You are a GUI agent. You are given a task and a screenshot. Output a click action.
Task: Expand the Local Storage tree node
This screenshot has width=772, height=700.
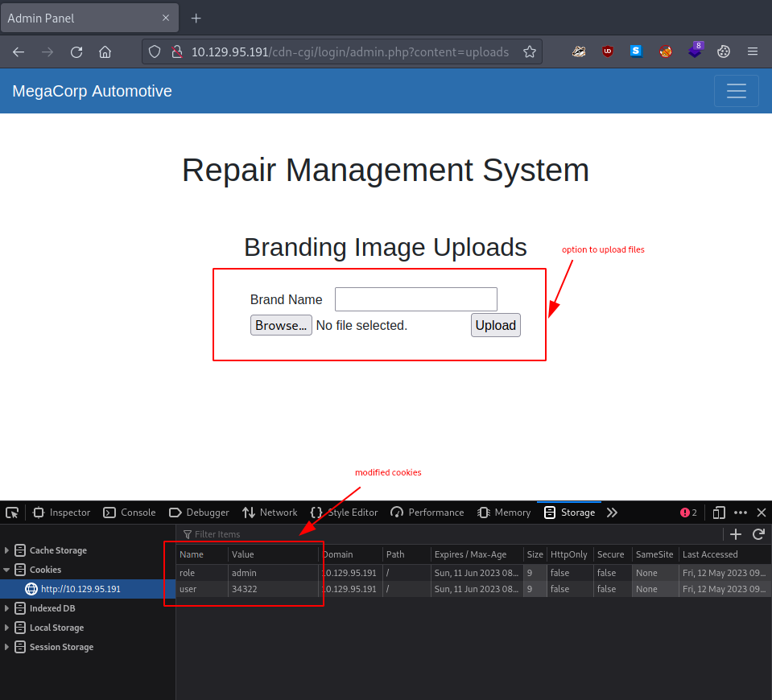click(7, 628)
